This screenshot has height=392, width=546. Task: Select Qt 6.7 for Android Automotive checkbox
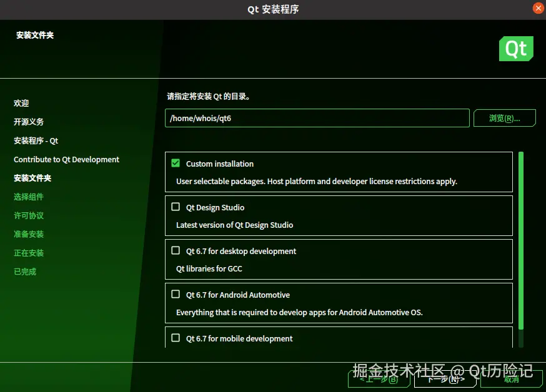[x=176, y=294]
